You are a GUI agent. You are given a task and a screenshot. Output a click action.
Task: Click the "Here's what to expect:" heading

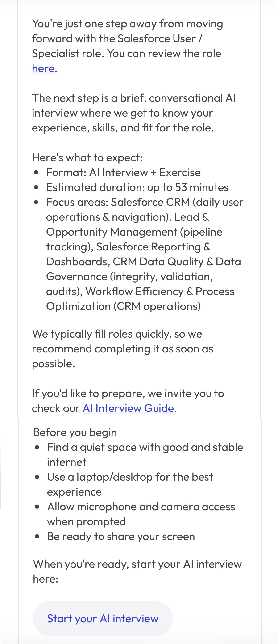tap(87, 157)
